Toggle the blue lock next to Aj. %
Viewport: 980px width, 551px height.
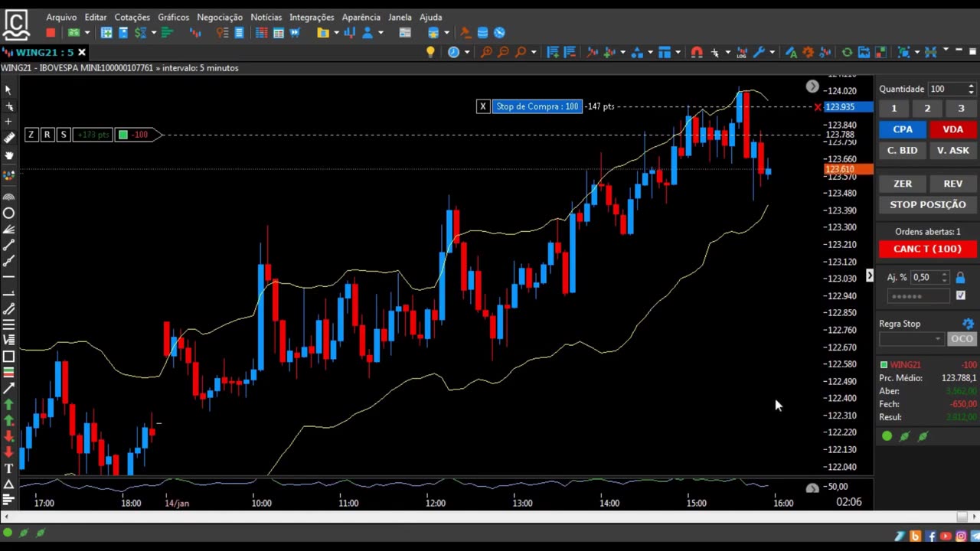pyautogui.click(x=960, y=278)
